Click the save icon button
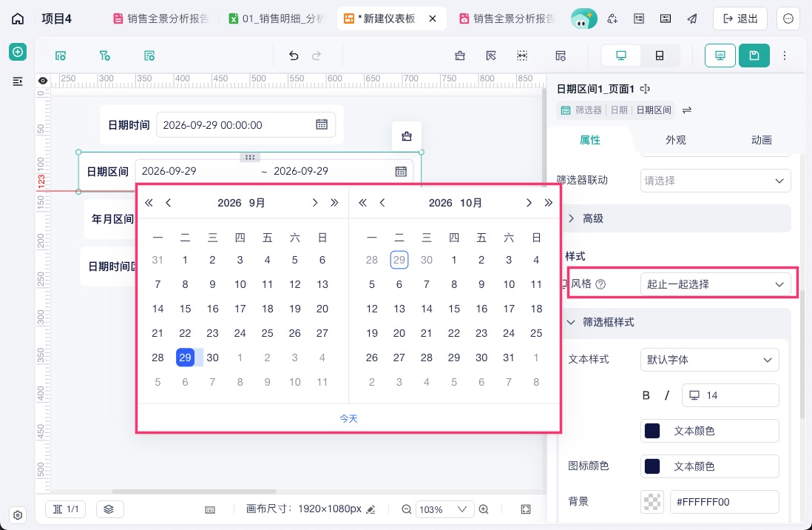Screen dimensions: 812x530 pos(754,56)
